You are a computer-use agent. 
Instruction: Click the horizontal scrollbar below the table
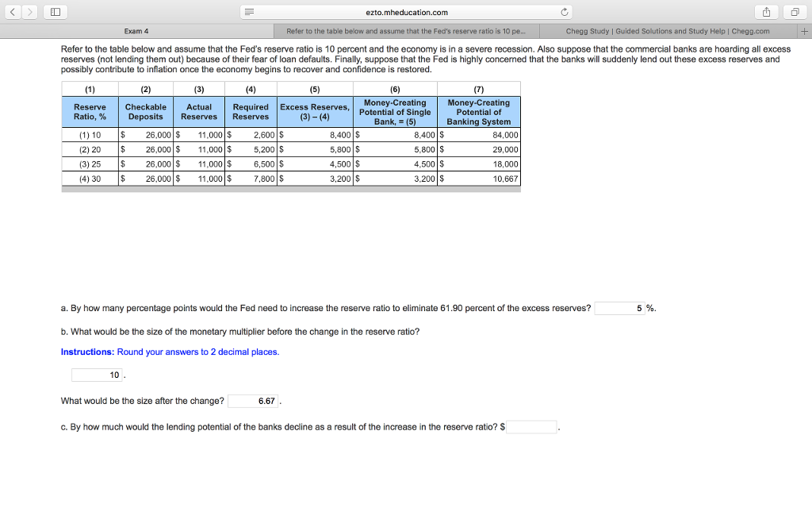point(291,188)
